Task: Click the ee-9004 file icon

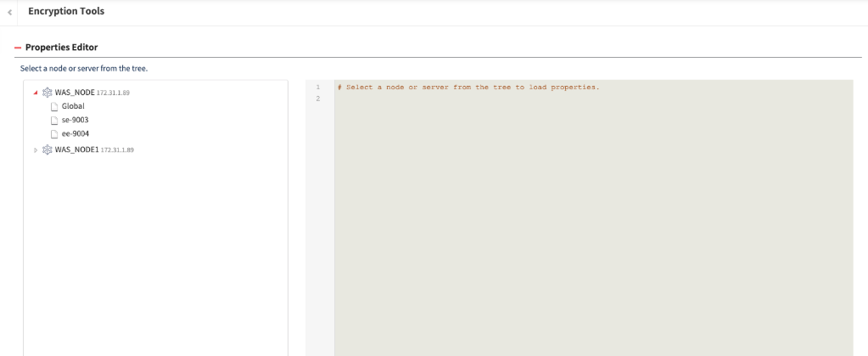Action: (x=54, y=134)
